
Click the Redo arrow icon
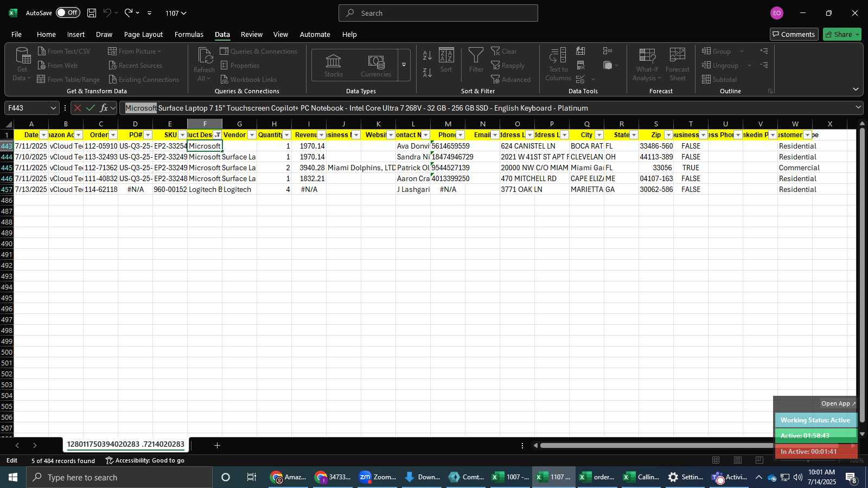click(129, 12)
